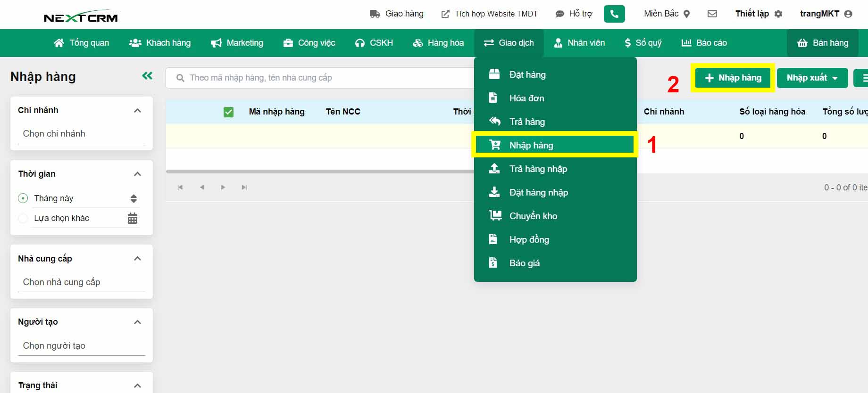
Task: Collapse sidebar with double chevron icon
Action: pyautogui.click(x=147, y=76)
